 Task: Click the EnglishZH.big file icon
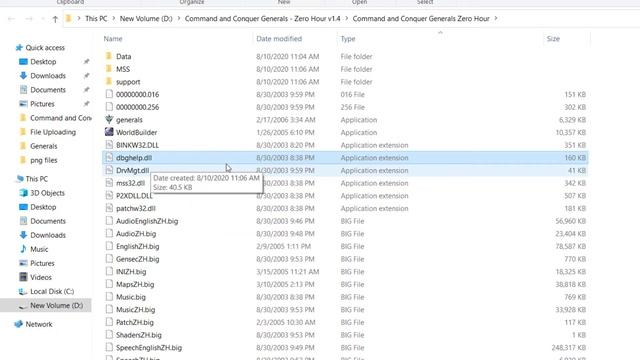109,246
